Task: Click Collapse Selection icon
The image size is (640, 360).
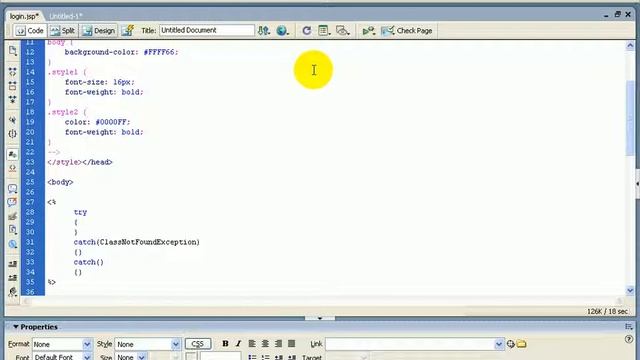Action: click(13, 86)
